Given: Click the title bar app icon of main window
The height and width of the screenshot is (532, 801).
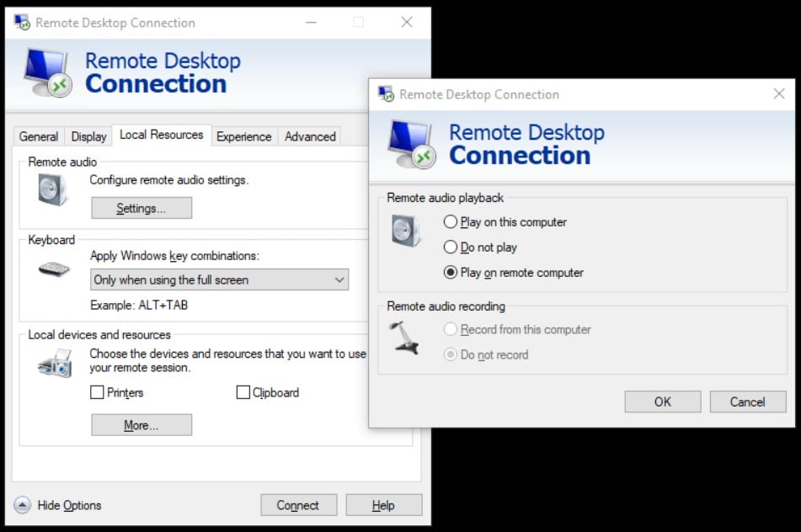Looking at the screenshot, I should click(x=22, y=23).
